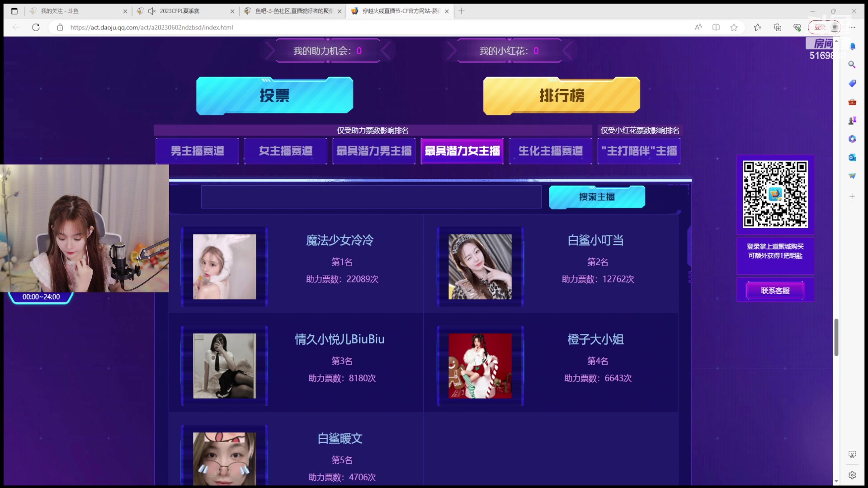Switch to the 2023CFPL夏季赛 tab
The image size is (868, 488).
click(186, 11)
